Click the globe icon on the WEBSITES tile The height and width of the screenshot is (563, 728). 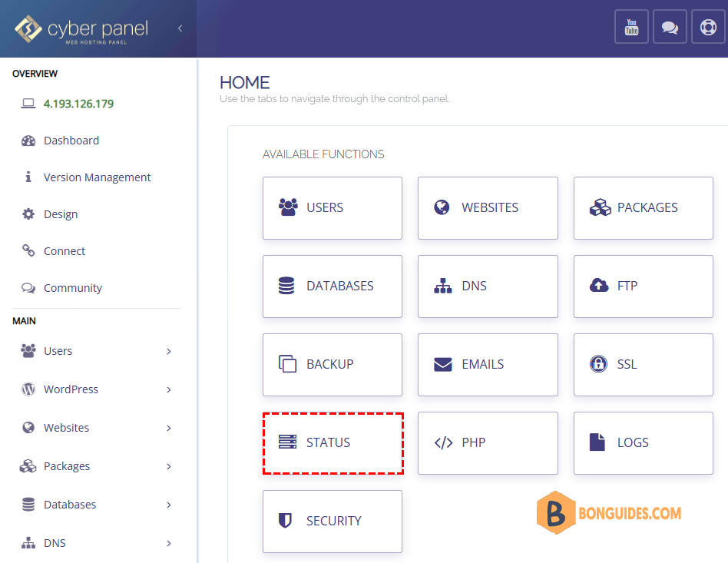pyautogui.click(x=442, y=207)
